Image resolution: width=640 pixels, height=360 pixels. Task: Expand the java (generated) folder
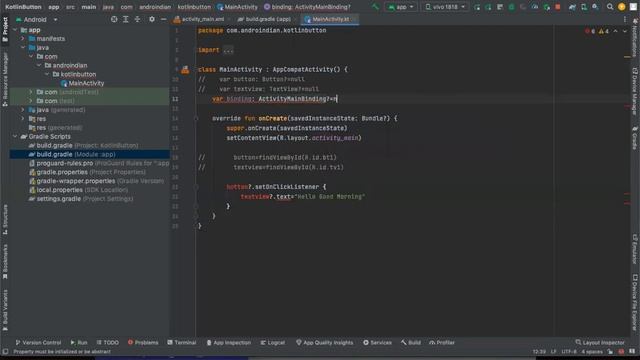(x=23, y=110)
